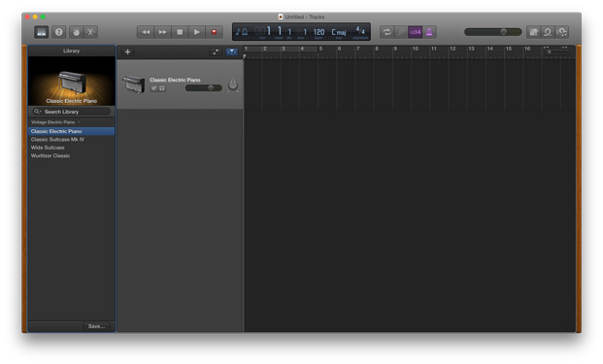Click the red Record button

(214, 32)
